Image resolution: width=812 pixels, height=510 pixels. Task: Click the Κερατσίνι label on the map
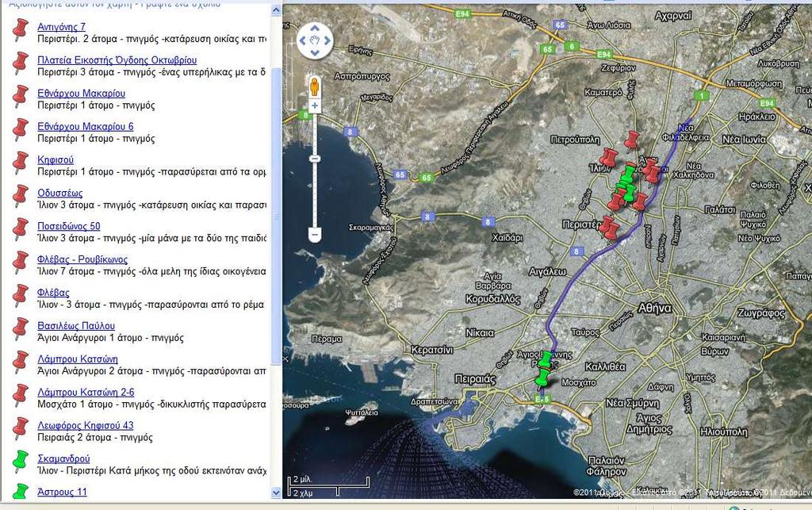[x=432, y=350]
